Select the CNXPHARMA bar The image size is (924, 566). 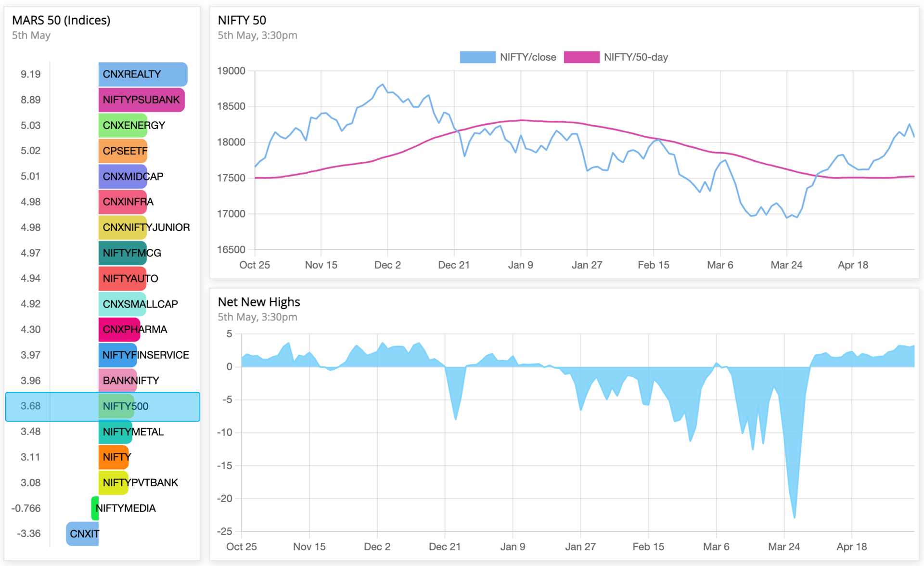pos(119,329)
